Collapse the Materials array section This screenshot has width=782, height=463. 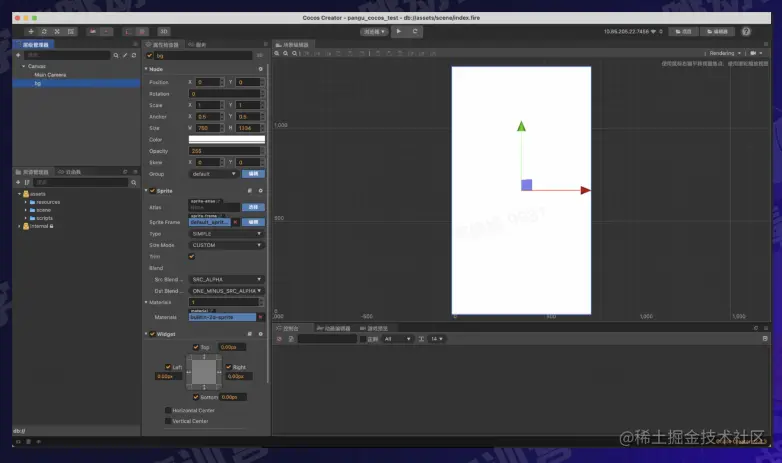[146, 302]
